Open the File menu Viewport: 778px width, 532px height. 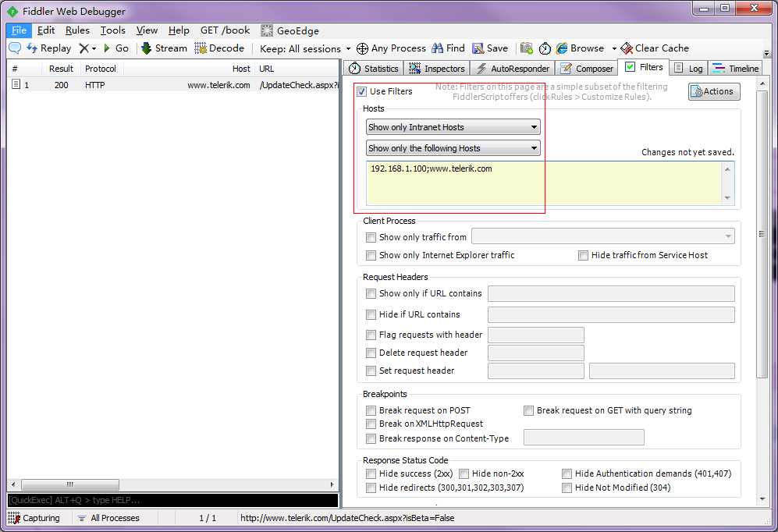coord(19,30)
